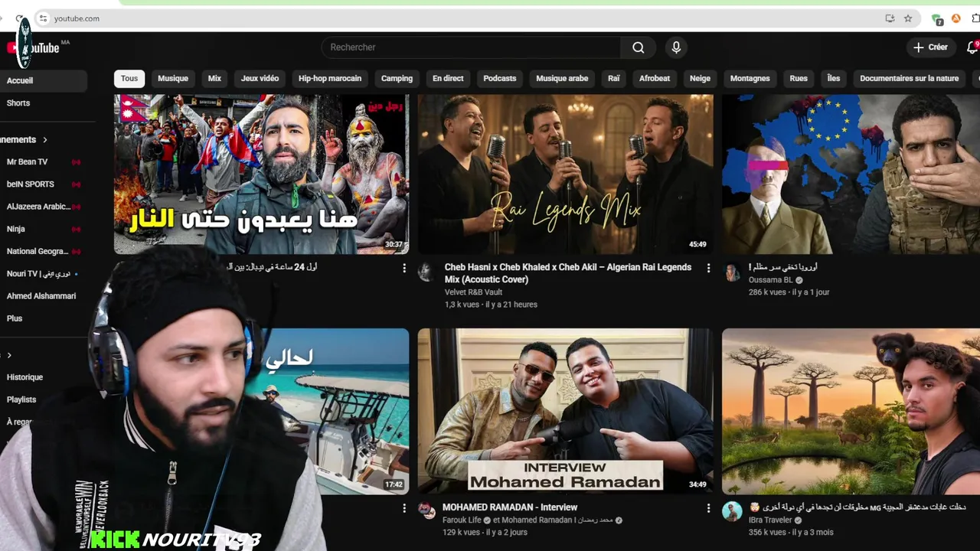Viewport: 980px width, 551px height.
Task: Play the Nepal fire worship thumbnail video
Action: tap(261, 174)
